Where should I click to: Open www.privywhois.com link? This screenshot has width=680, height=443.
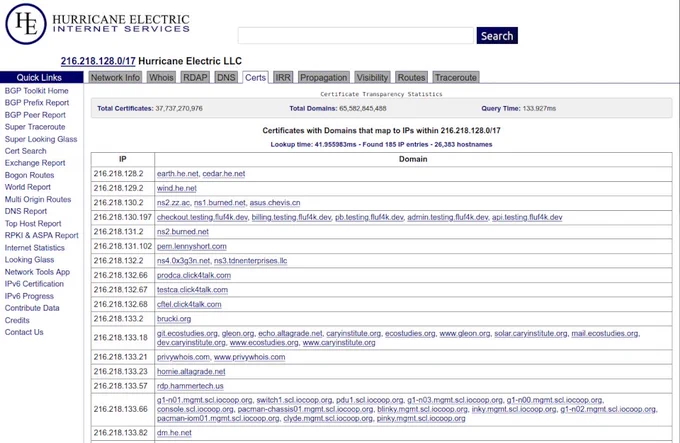(x=250, y=357)
